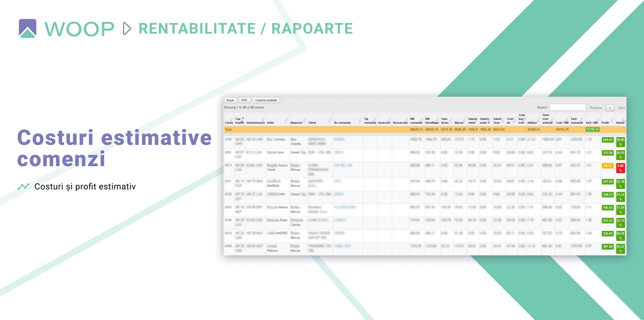Sort by the Client column header
The image size is (644, 320).
pyautogui.click(x=320, y=119)
